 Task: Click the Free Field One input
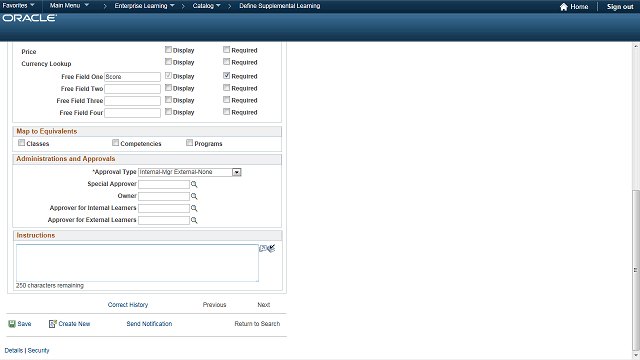coord(132,77)
